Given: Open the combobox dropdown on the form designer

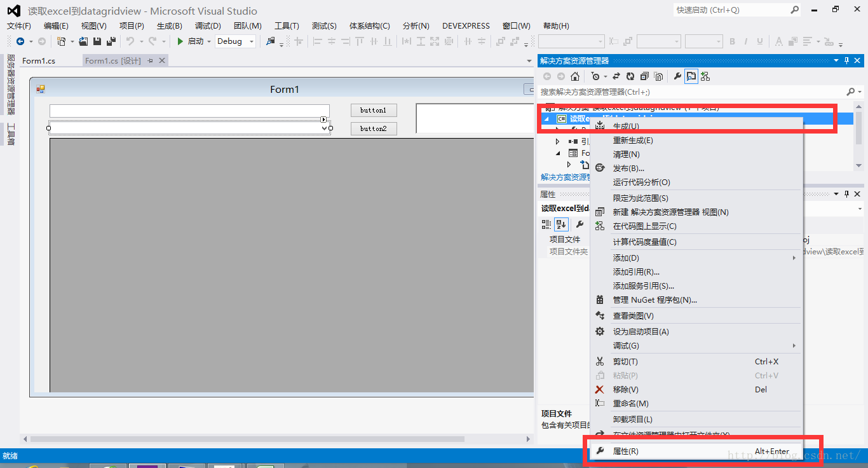Looking at the screenshot, I should [x=325, y=128].
